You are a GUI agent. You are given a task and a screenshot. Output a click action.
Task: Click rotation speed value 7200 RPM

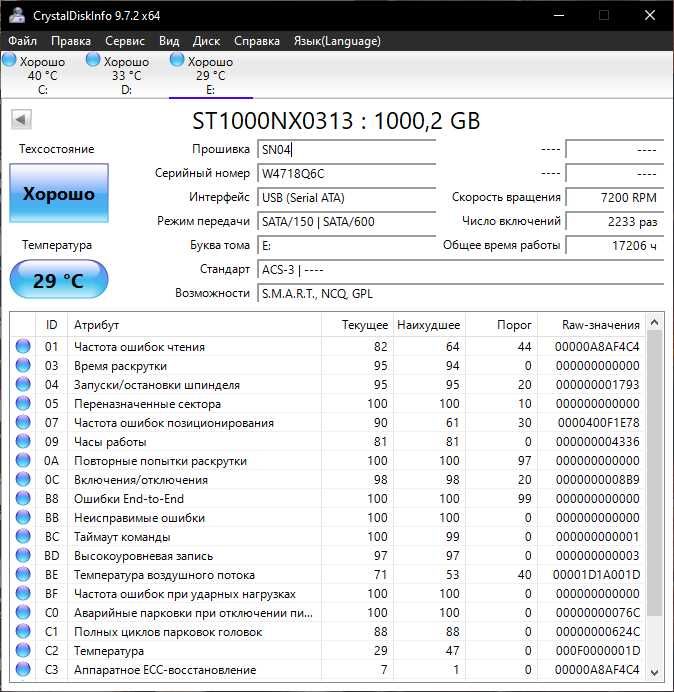pyautogui.click(x=614, y=197)
